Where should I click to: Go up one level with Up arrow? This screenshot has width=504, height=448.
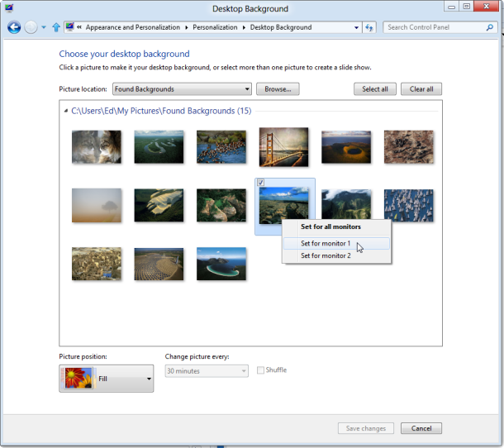click(x=56, y=27)
